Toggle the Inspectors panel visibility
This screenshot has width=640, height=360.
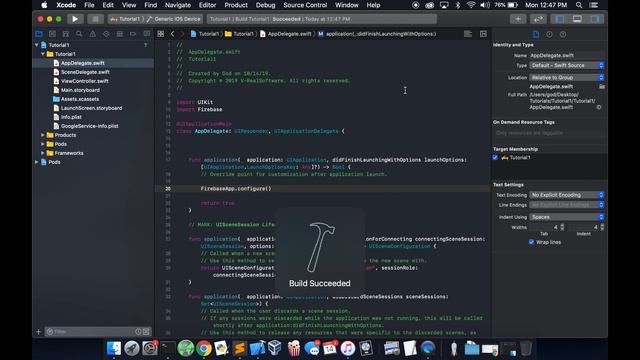pyautogui.click(x=595, y=19)
